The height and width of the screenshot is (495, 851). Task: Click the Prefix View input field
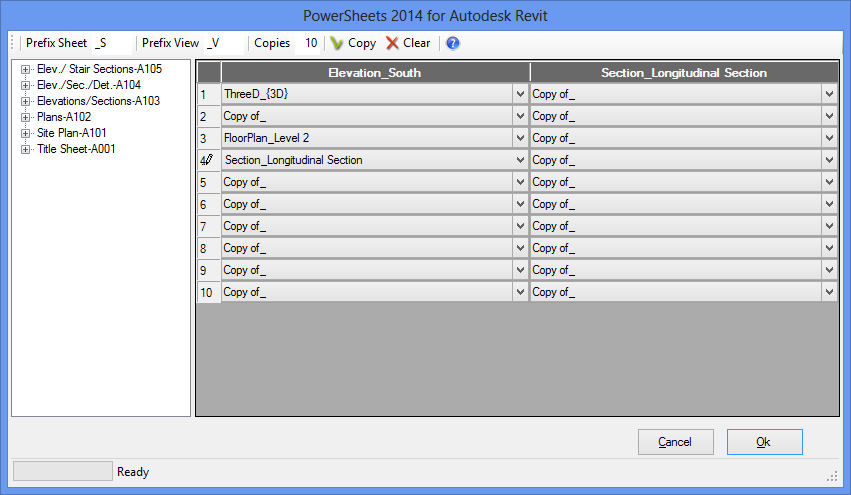[x=225, y=43]
